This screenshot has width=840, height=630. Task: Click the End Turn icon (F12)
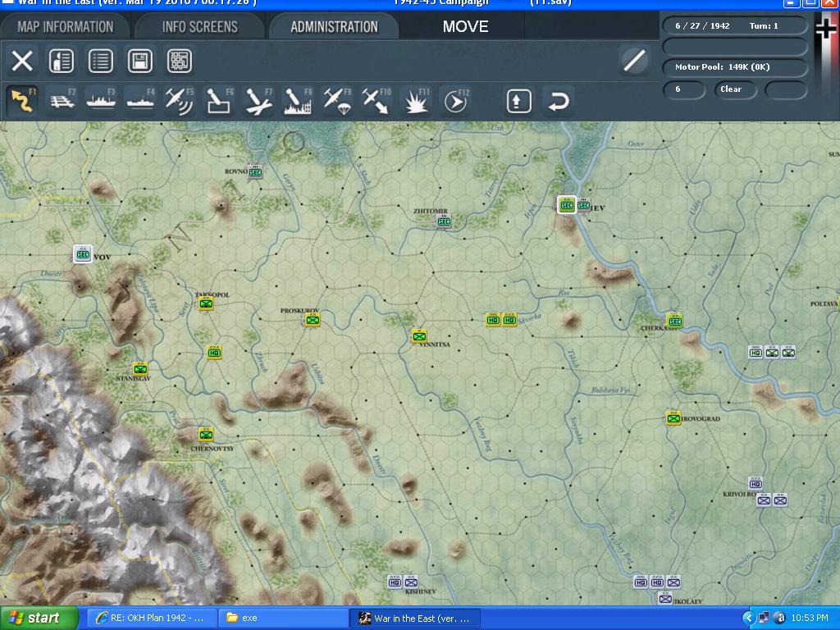click(x=455, y=101)
